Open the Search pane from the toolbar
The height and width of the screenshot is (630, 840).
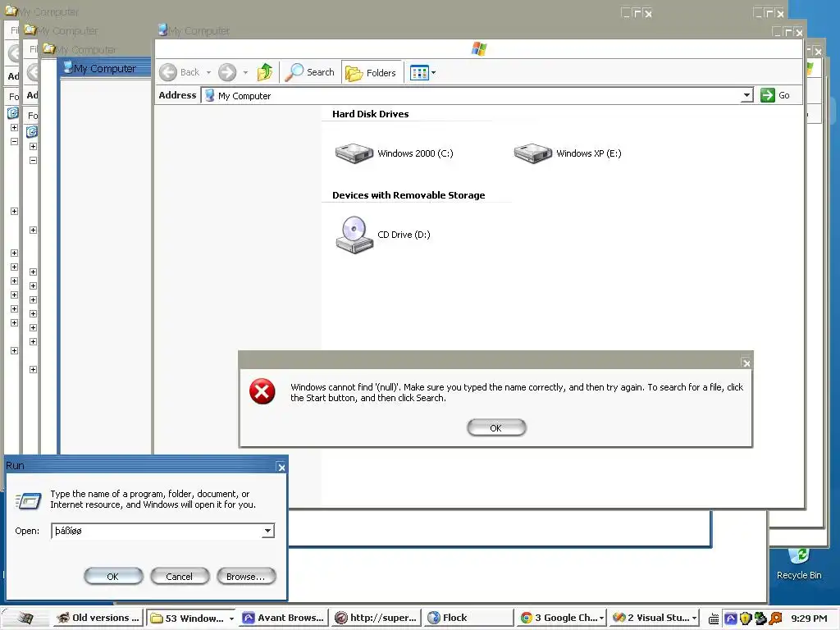pyautogui.click(x=309, y=72)
